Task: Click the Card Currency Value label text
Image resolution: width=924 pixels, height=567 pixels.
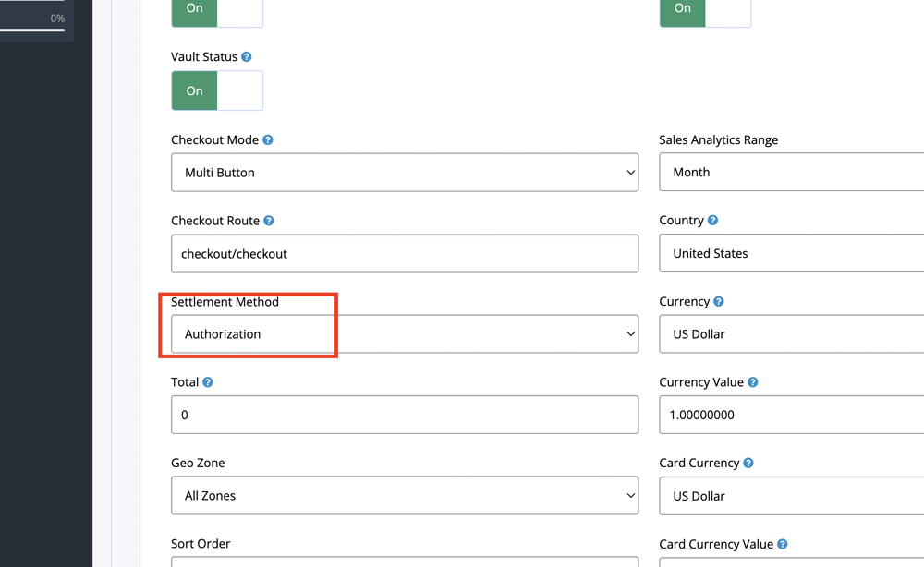Action: (716, 544)
